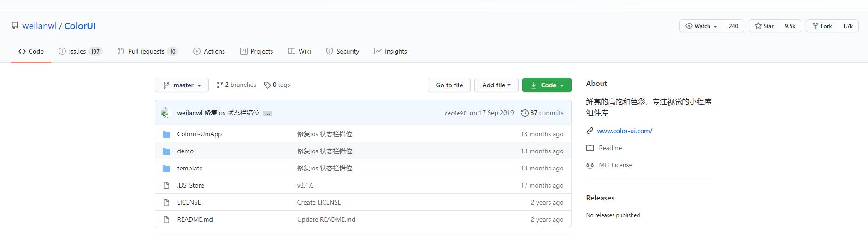This screenshot has width=868, height=236.
Task: Open the README.md file link
Action: click(x=195, y=220)
